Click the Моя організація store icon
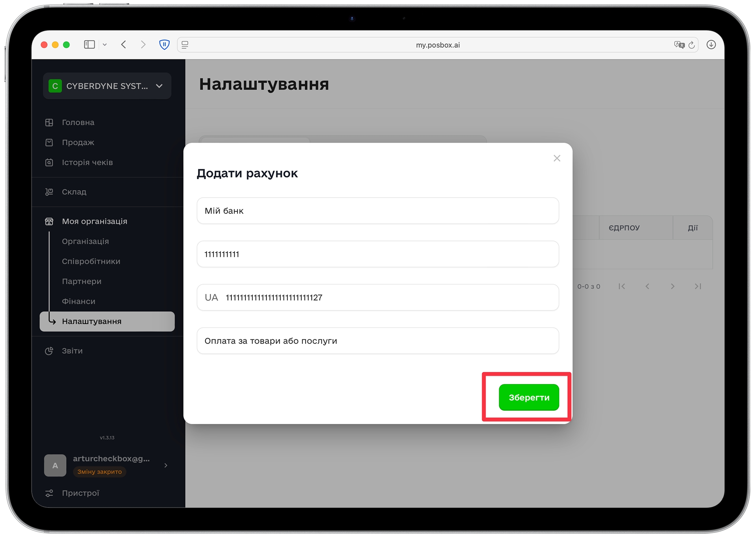Viewport: 756px width, 538px height. pyautogui.click(x=49, y=221)
